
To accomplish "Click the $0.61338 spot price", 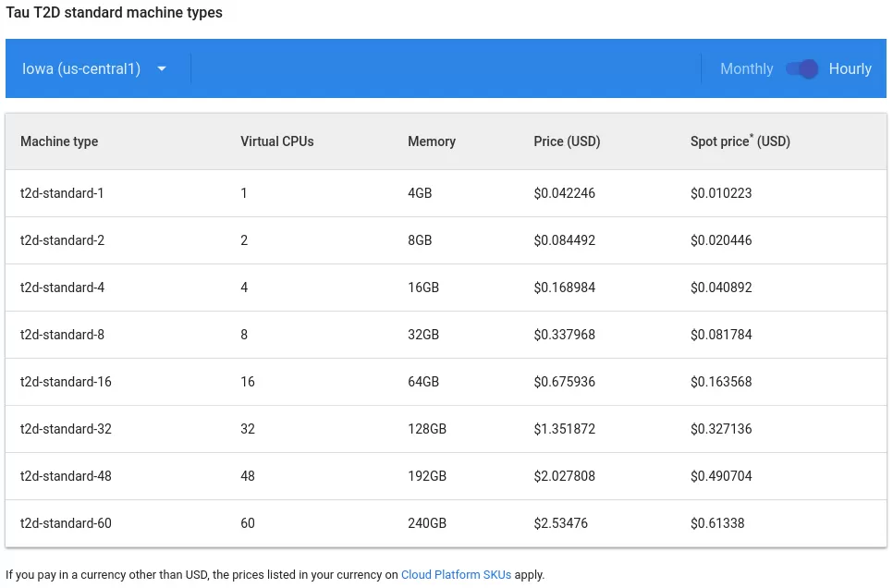I will (717, 523).
